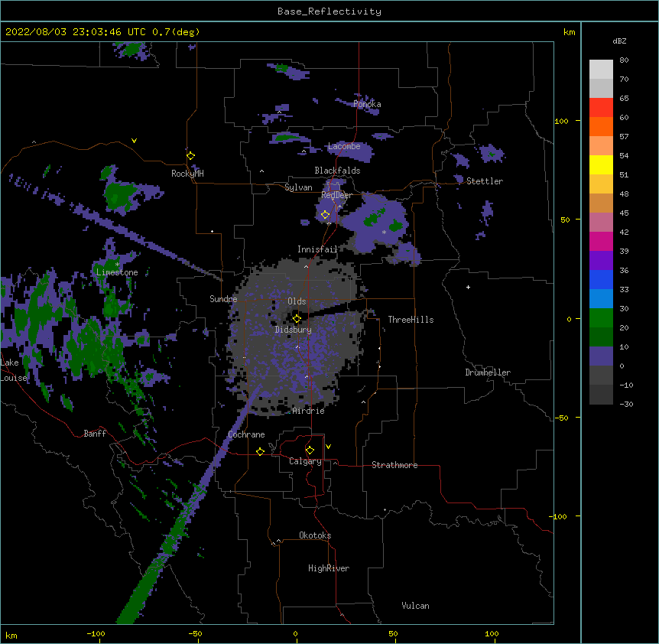The height and width of the screenshot is (644, 659).
Task: Click the Sundre label
Action: (x=223, y=299)
